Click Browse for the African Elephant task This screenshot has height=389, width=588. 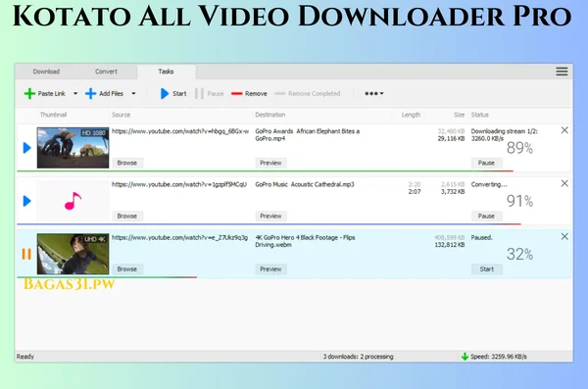(x=127, y=163)
